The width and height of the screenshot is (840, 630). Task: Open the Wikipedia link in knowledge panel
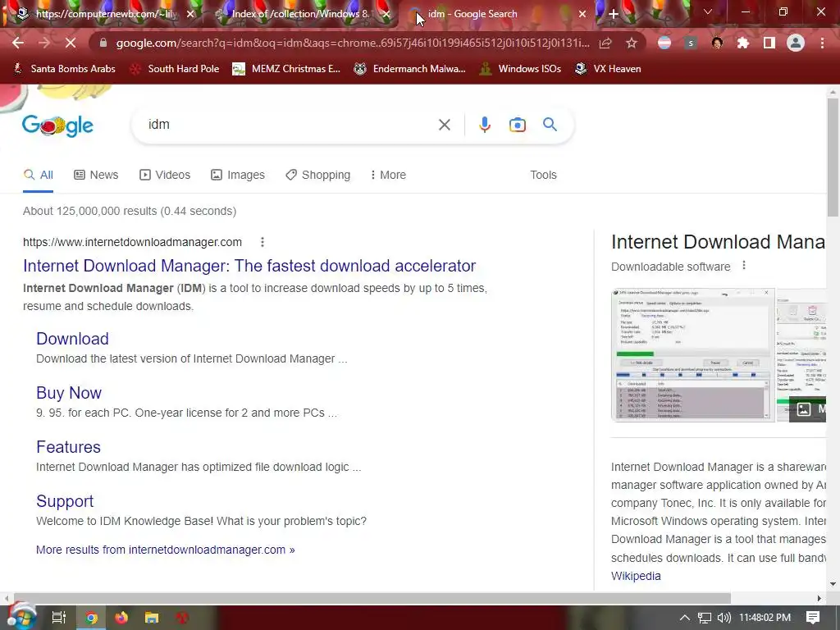click(x=636, y=576)
